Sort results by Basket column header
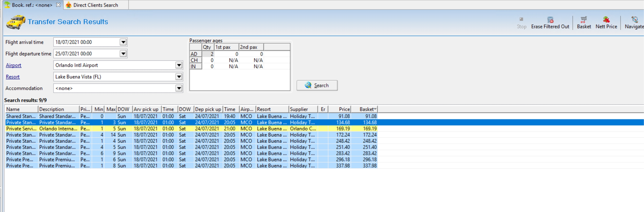The height and width of the screenshot is (212, 644). 364,109
